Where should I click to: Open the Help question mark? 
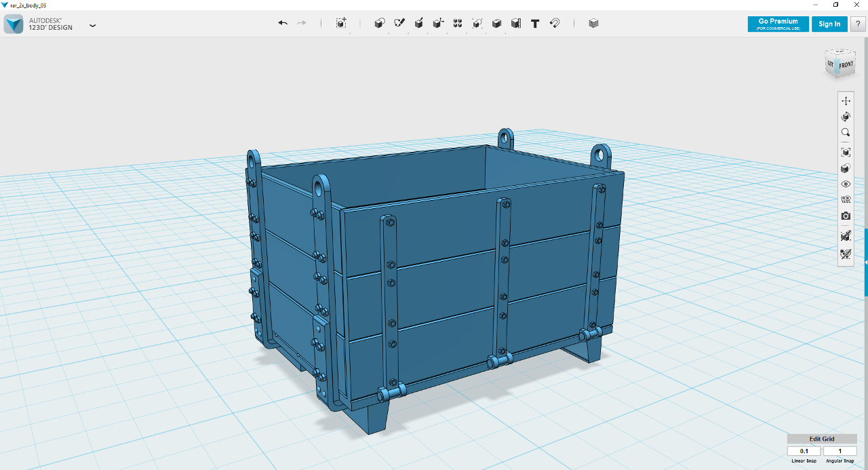tap(858, 24)
